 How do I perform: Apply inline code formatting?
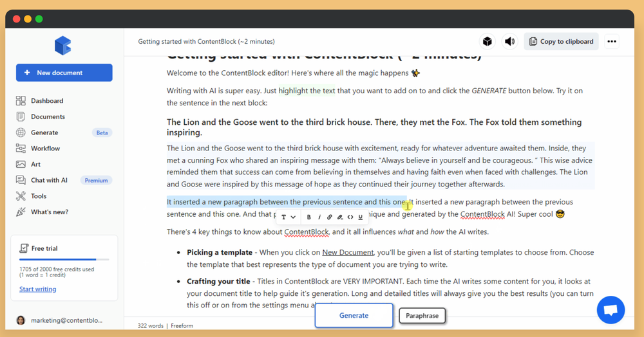pos(350,217)
